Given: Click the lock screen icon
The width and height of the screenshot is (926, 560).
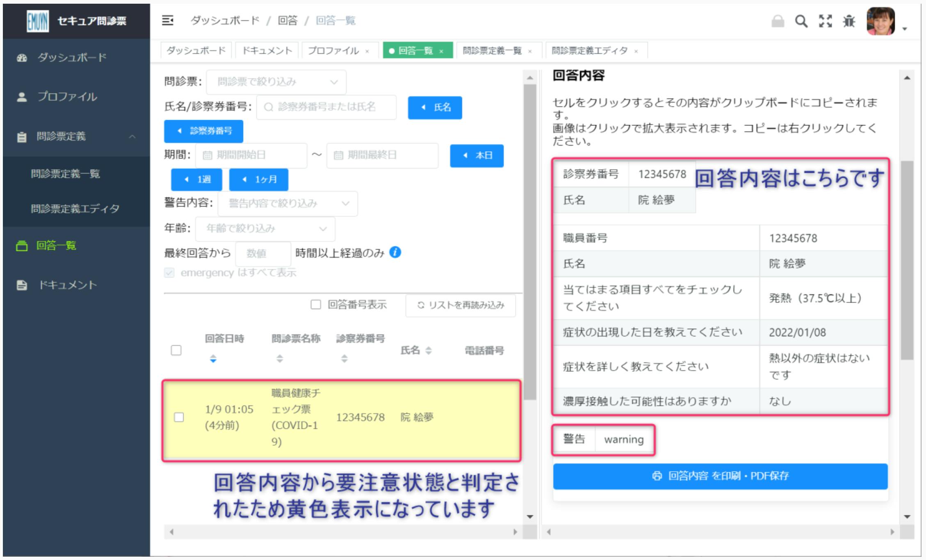Looking at the screenshot, I should (777, 21).
